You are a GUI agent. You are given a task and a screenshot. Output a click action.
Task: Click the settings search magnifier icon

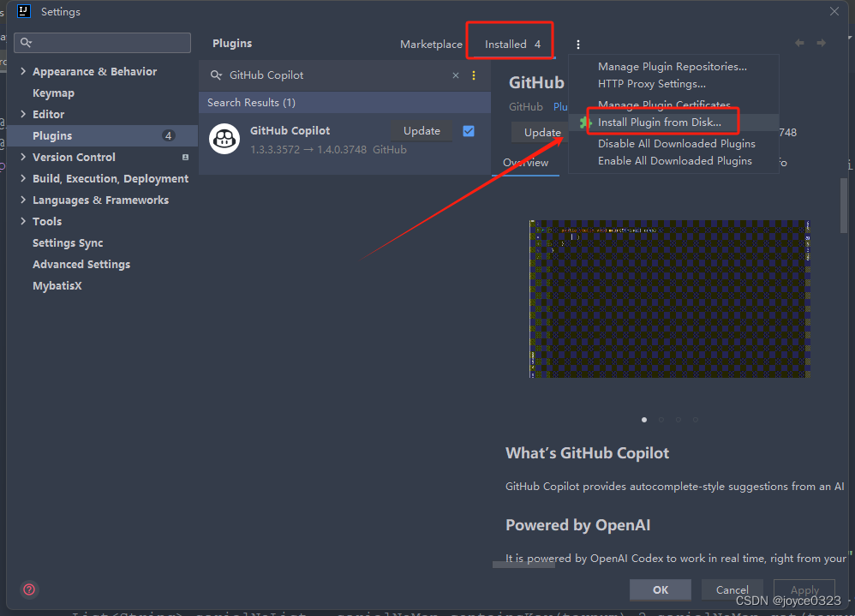[26, 43]
